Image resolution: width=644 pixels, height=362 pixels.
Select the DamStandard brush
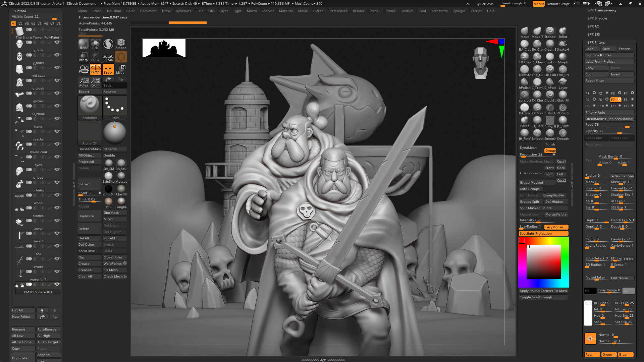tap(524, 69)
